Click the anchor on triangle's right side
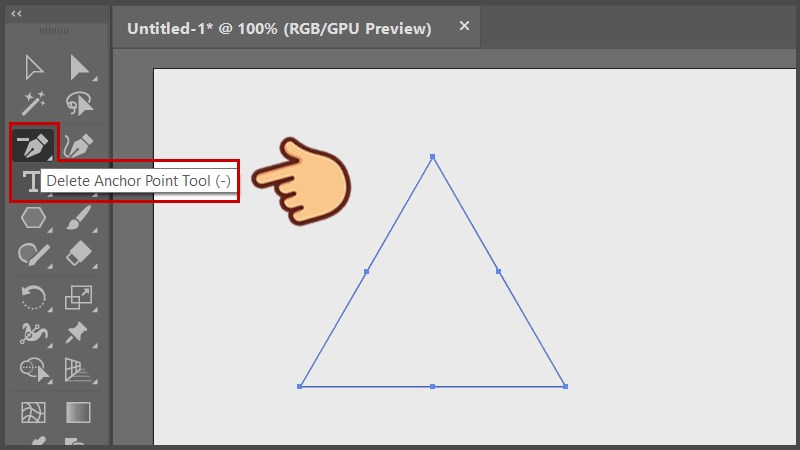 tap(498, 271)
